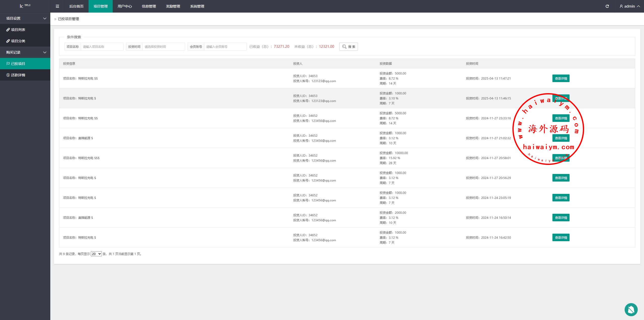This screenshot has width=644, height=320.
Task: Open 还款详情 from the sidebar
Action: 18,75
